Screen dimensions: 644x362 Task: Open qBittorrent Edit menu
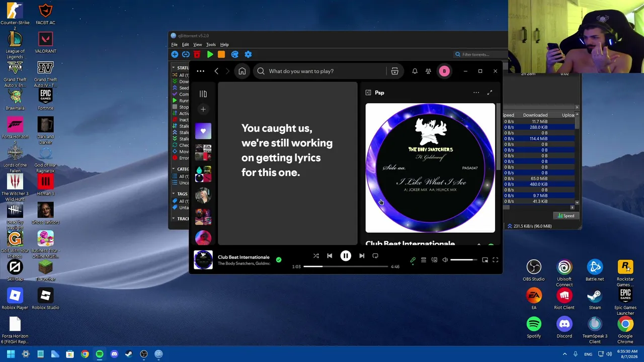(x=185, y=45)
